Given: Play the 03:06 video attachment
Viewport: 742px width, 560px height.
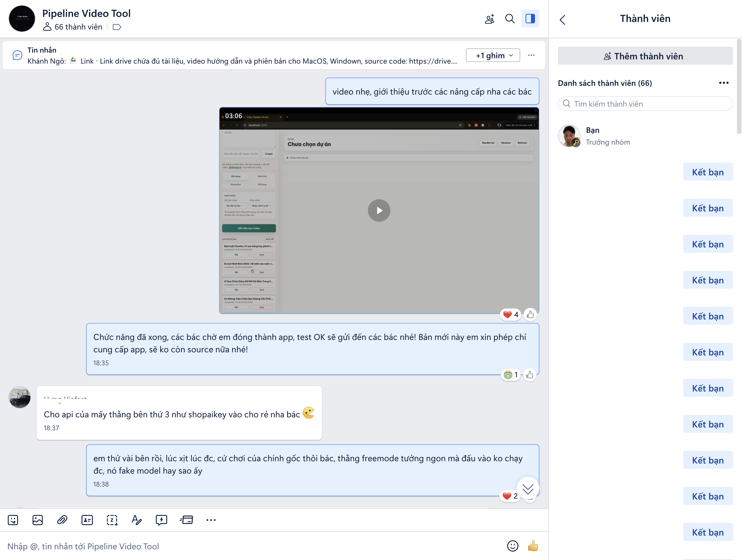Looking at the screenshot, I should coord(379,210).
